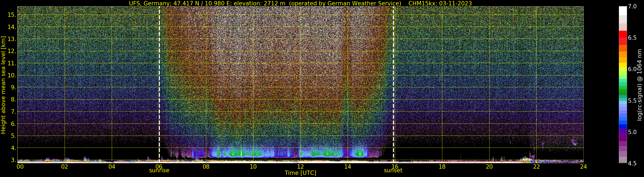Click the white dashed sunset line near 16

click(x=394, y=84)
